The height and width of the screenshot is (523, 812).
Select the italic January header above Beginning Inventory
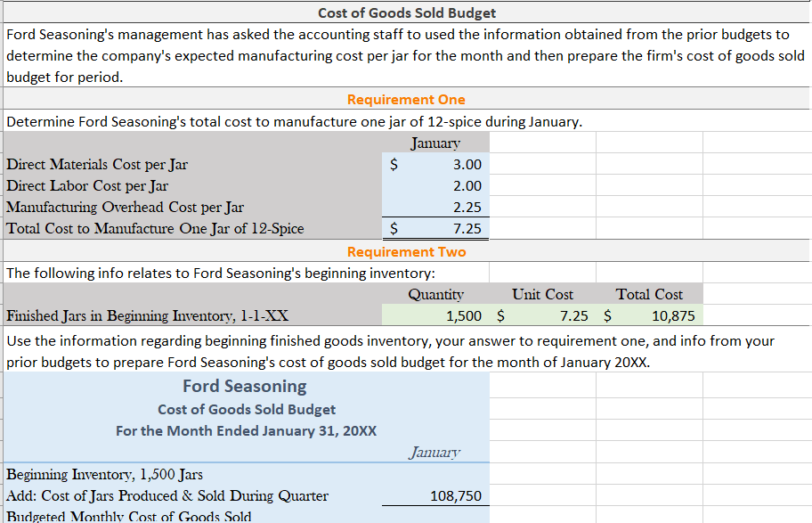(435, 452)
